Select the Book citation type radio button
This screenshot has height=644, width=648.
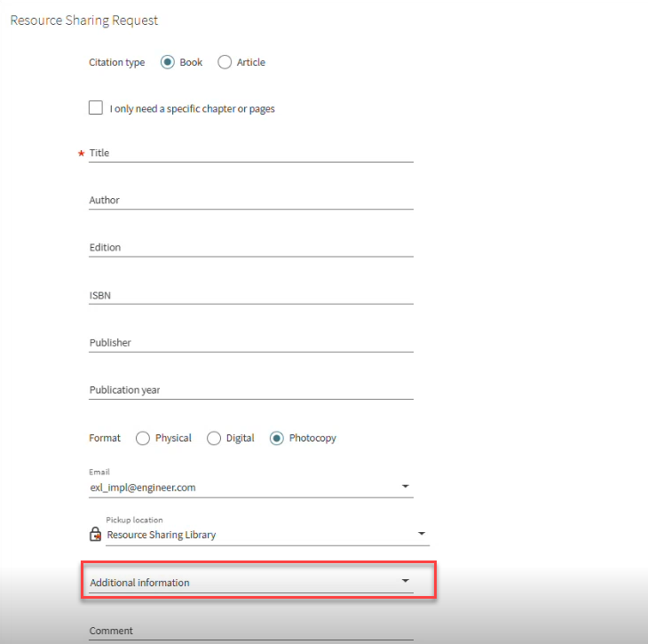[x=168, y=62]
